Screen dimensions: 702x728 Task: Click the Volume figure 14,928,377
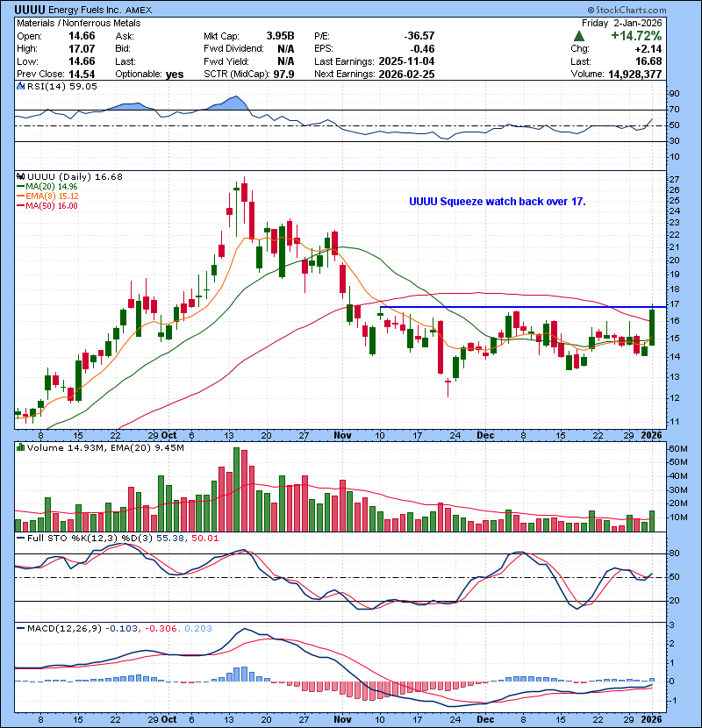(634, 75)
